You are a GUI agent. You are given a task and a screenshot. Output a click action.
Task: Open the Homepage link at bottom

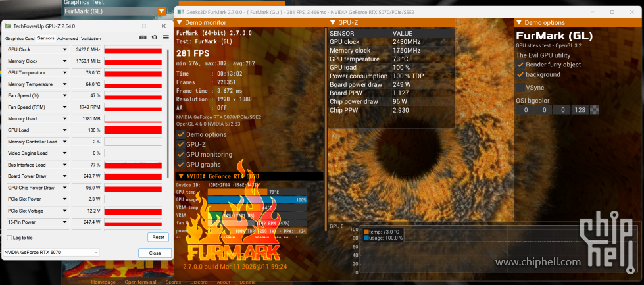click(103, 282)
